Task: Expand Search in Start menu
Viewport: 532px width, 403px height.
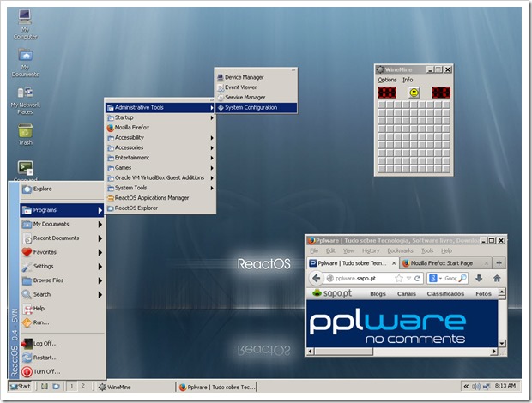Action: 63,295
